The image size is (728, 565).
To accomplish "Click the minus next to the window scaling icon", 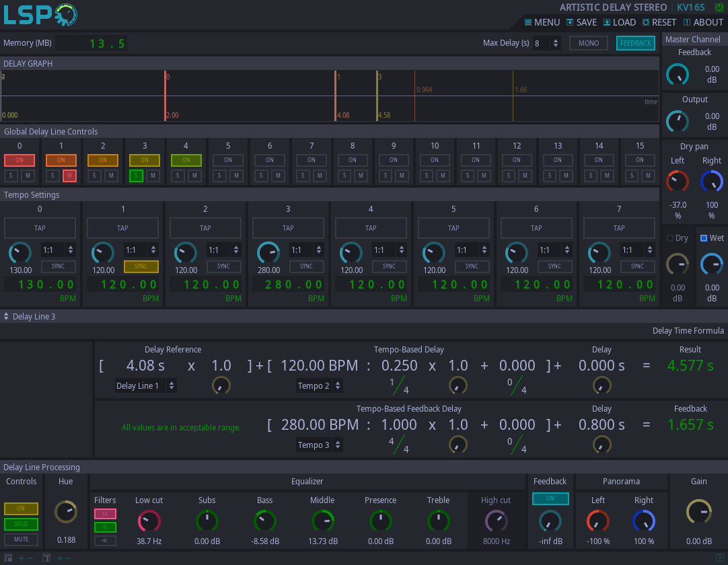I will pos(30,558).
